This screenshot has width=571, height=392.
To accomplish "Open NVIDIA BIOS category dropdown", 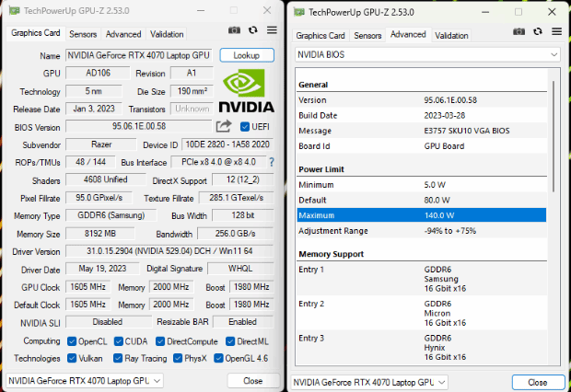I will pos(427,55).
